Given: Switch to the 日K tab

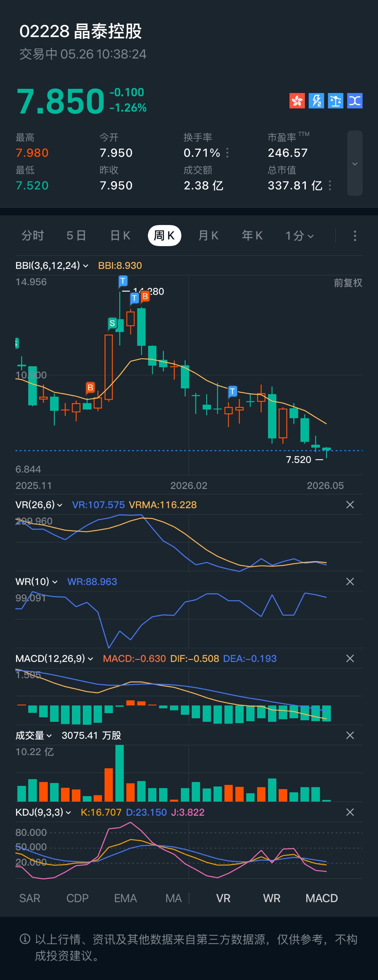Looking at the screenshot, I should pyautogui.click(x=120, y=236).
